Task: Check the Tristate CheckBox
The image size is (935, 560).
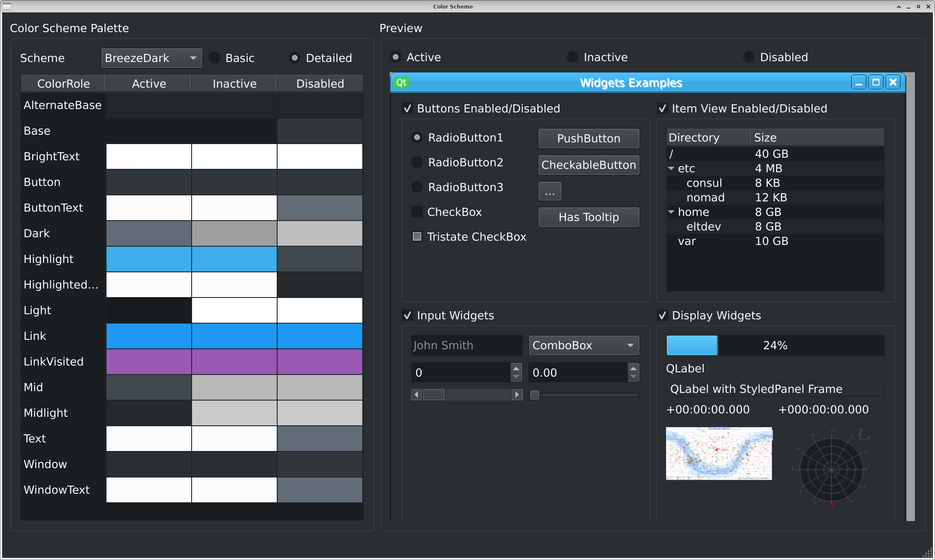Action: (x=417, y=236)
